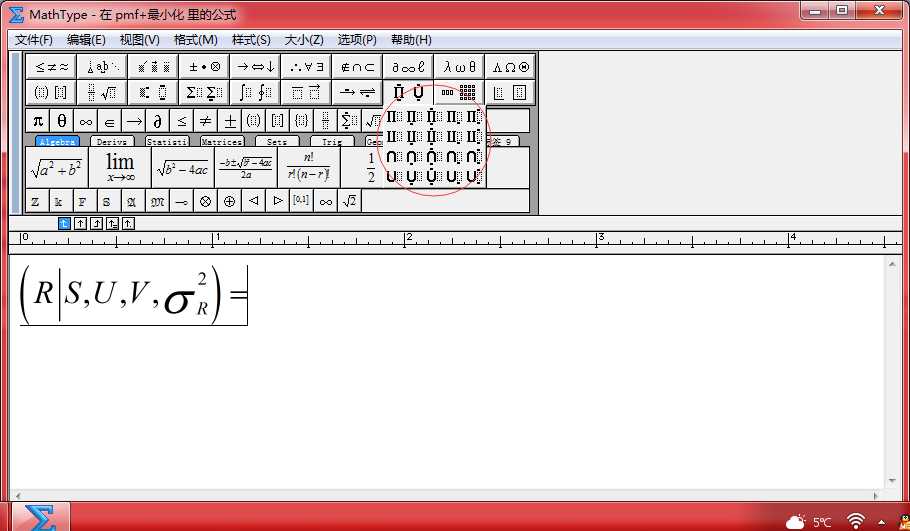The image size is (910, 531).
Task: Open the logical symbols palette (∴∀∃)
Action: tap(306, 67)
